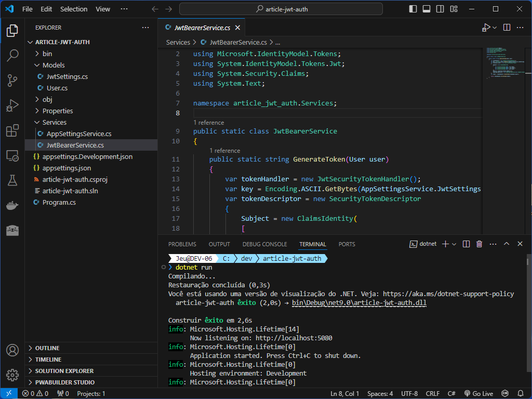Open the Docker whale icon

(12, 206)
